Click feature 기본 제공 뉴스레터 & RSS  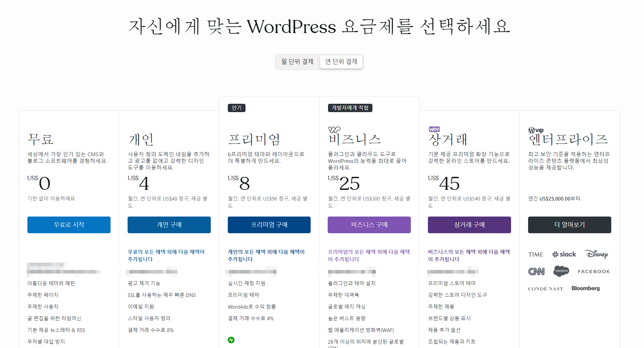56,330
